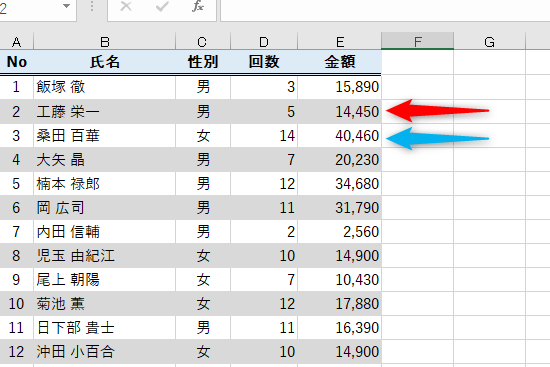Select the name cell '大矢 晶'

click(105, 160)
